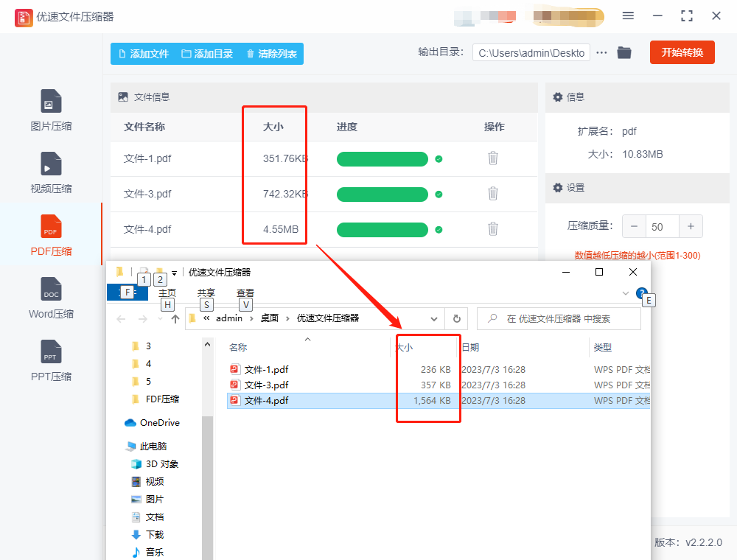
Task: Open folder 4 in navigation pane
Action: click(x=141, y=363)
